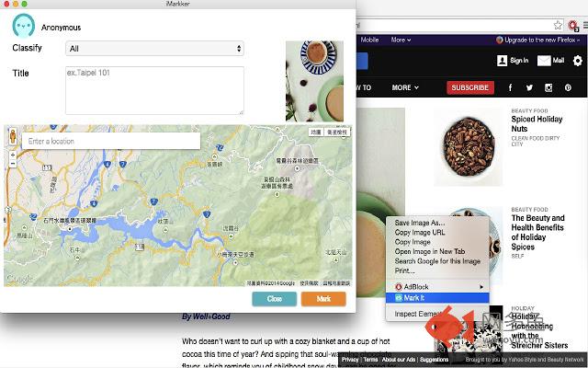The height and width of the screenshot is (368, 588).
Task: Zoom in the map with plus button
Action: pos(13,155)
